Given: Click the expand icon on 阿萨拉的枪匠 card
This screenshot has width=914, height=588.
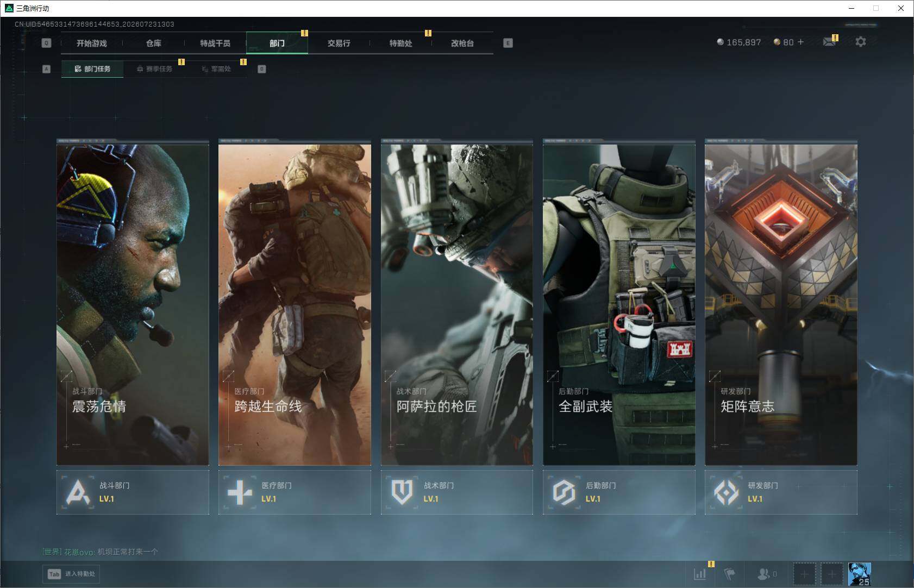Looking at the screenshot, I should pyautogui.click(x=390, y=376).
